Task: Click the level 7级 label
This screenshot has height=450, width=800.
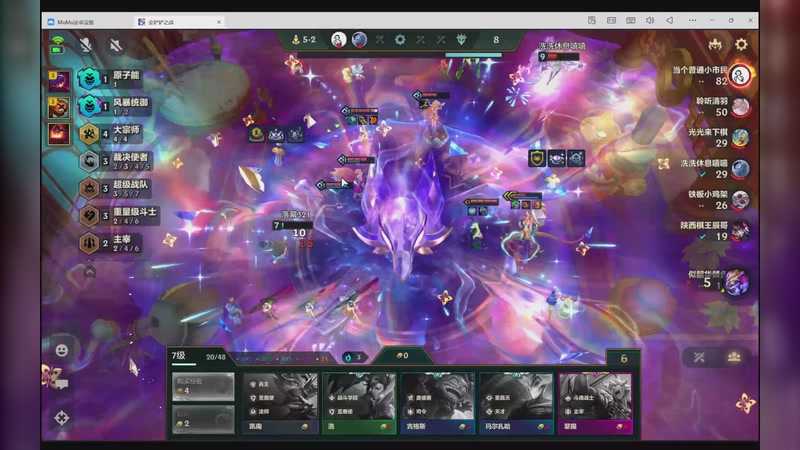Action: [179, 356]
